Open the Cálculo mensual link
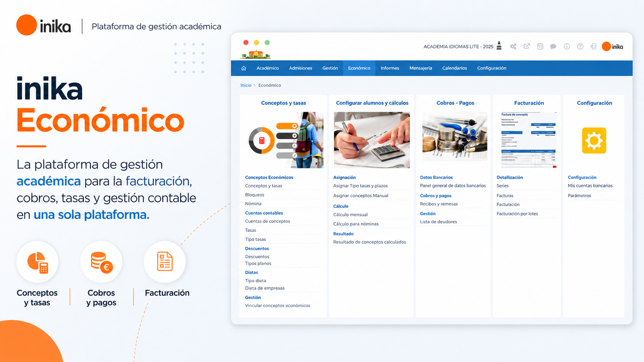 pyautogui.click(x=350, y=215)
